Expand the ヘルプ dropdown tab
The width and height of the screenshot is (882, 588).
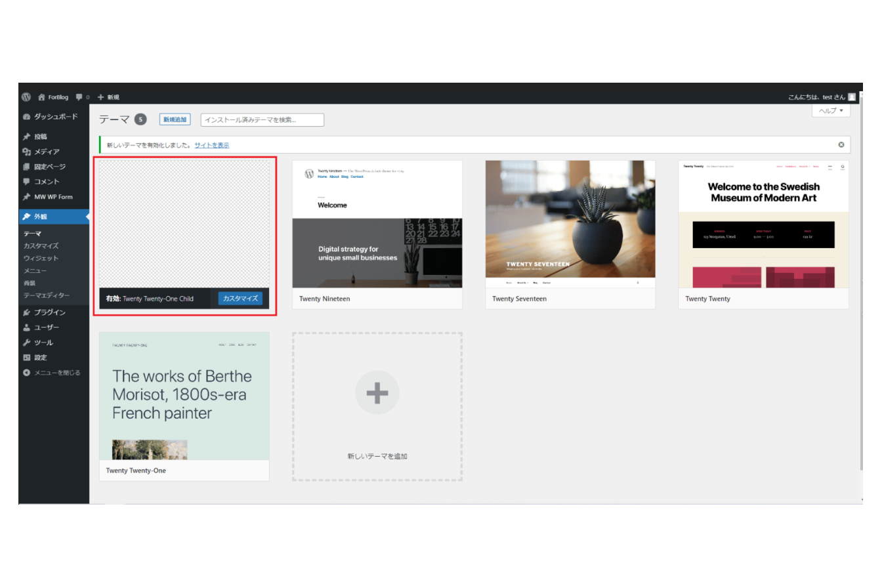point(831,111)
